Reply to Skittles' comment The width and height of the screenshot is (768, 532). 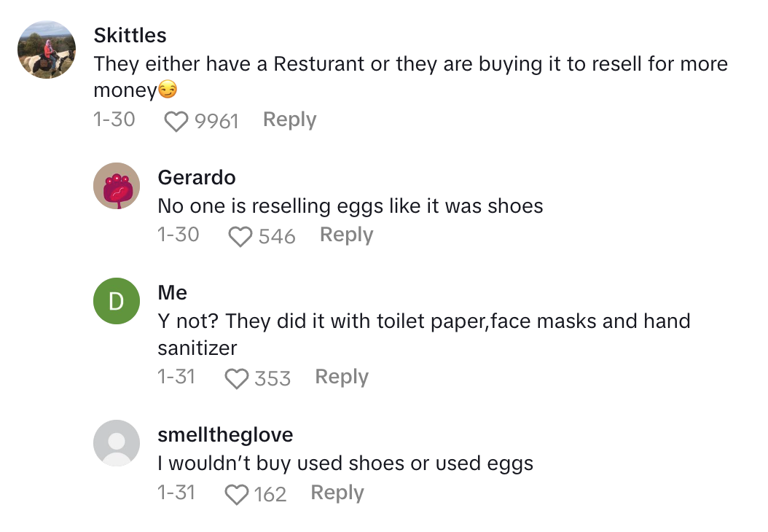[x=289, y=120]
